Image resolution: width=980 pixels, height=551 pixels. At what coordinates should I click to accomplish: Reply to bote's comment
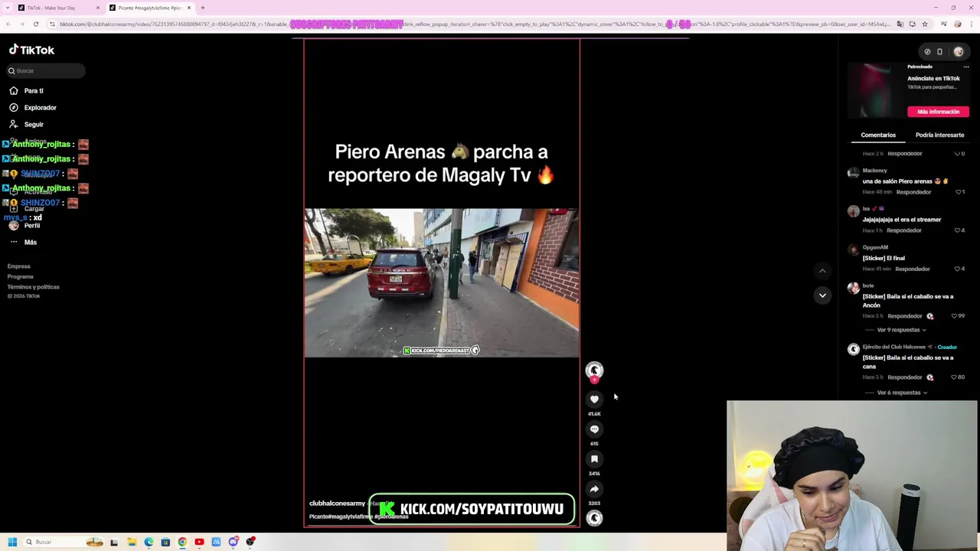click(904, 316)
